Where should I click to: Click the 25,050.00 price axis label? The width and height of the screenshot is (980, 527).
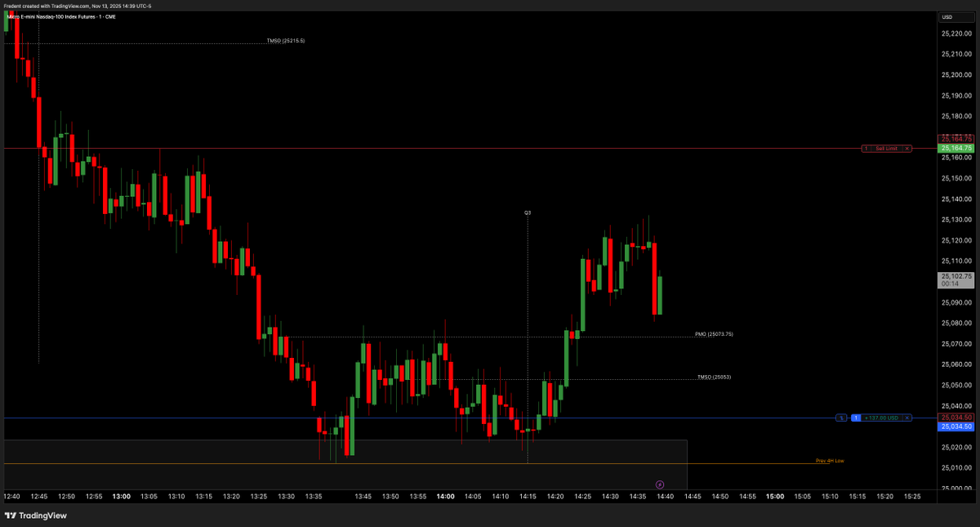(x=955, y=385)
